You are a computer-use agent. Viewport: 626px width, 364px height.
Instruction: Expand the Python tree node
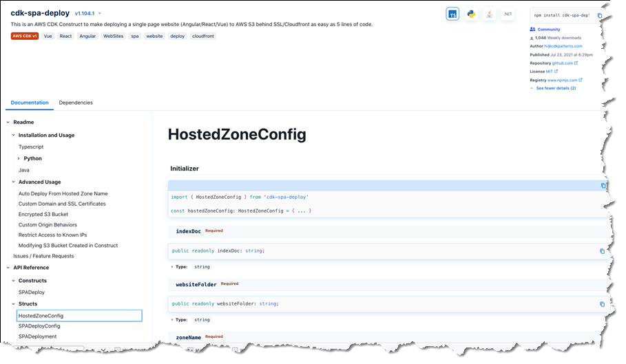click(x=19, y=159)
